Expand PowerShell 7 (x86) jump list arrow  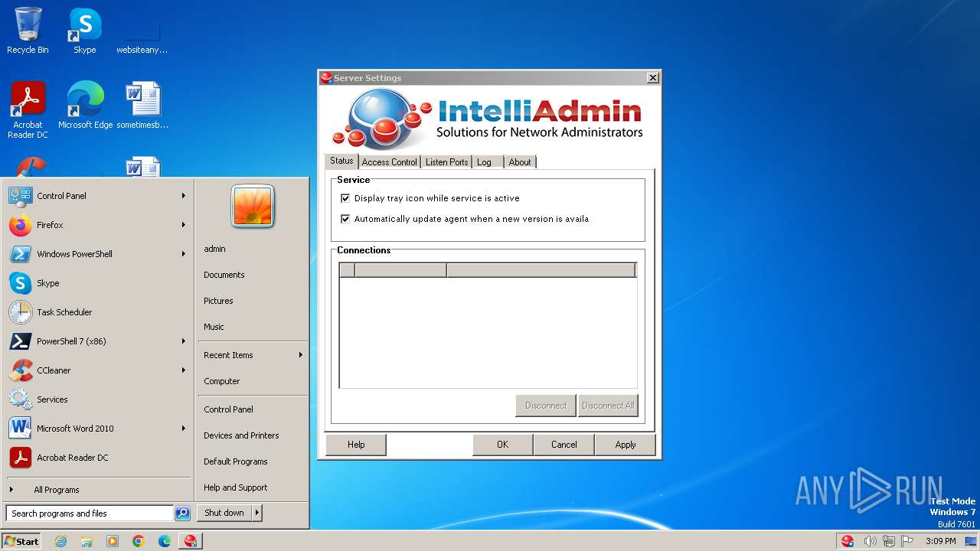[184, 341]
